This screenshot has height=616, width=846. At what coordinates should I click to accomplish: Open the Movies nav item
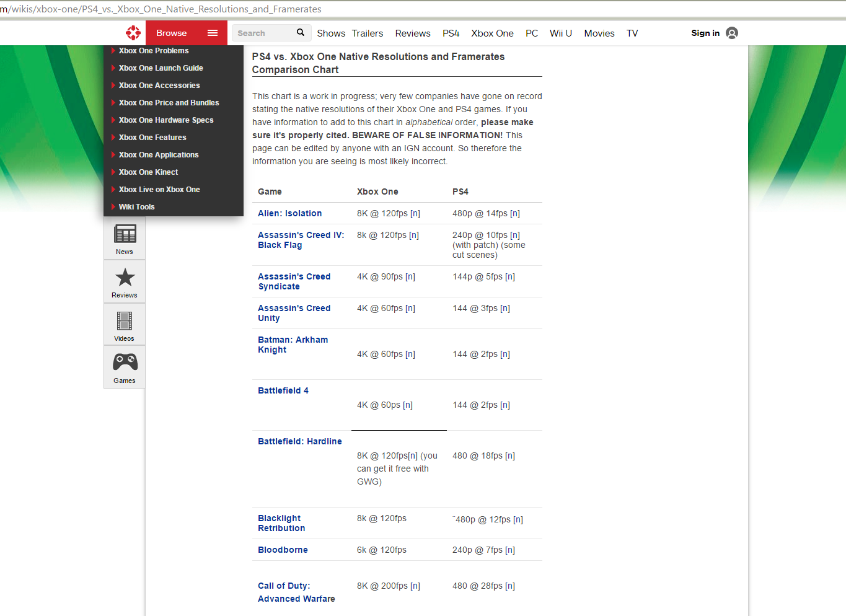[599, 33]
